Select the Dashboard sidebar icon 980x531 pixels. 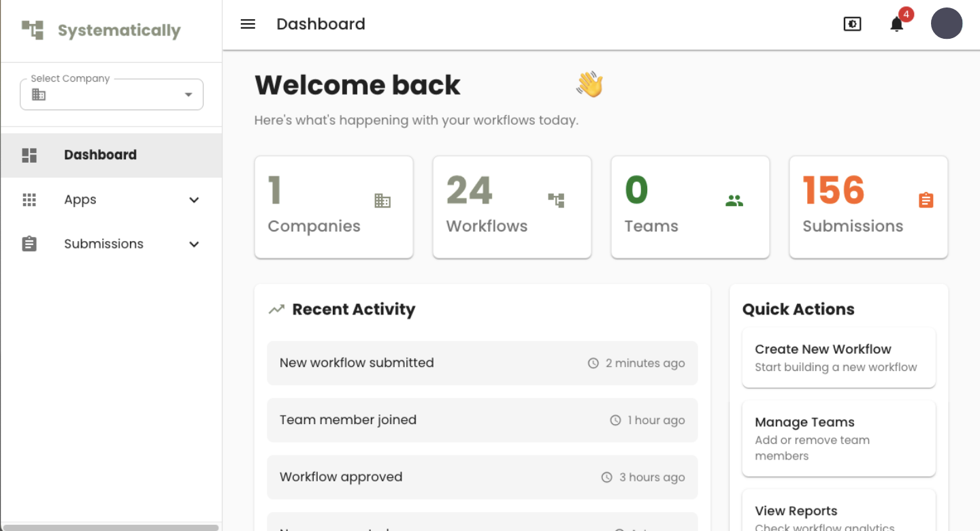pyautogui.click(x=29, y=155)
